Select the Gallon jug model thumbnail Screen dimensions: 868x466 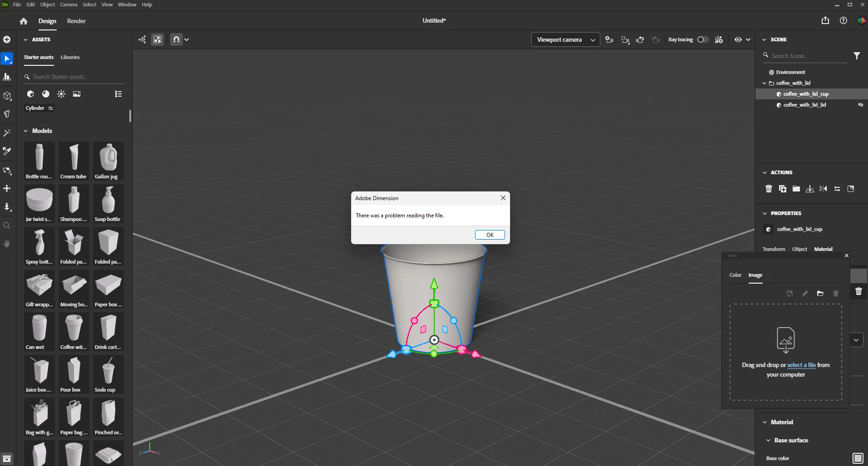click(108, 161)
